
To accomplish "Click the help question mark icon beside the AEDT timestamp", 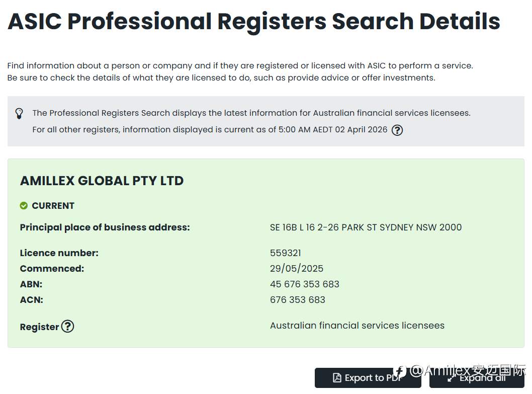I will pos(397,130).
